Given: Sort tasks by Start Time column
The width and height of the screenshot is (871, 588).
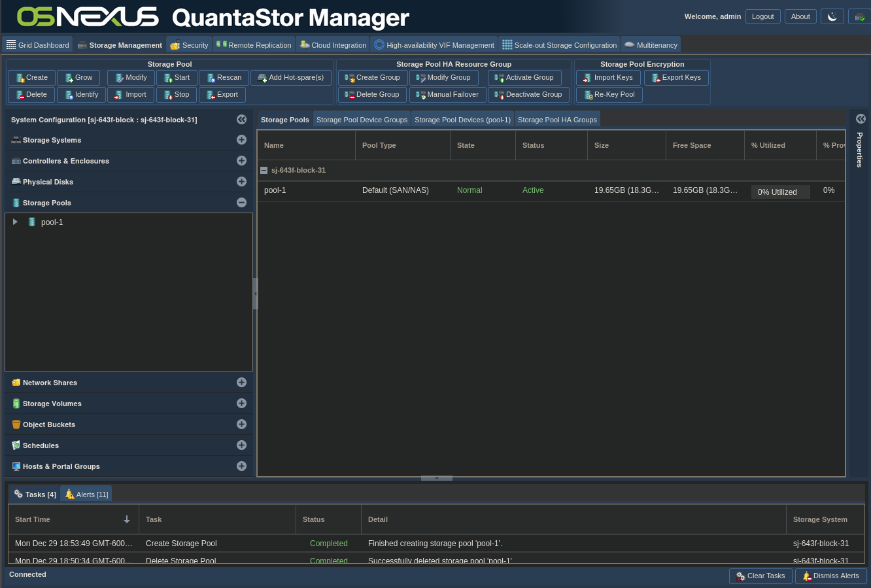Looking at the screenshot, I should tap(72, 519).
